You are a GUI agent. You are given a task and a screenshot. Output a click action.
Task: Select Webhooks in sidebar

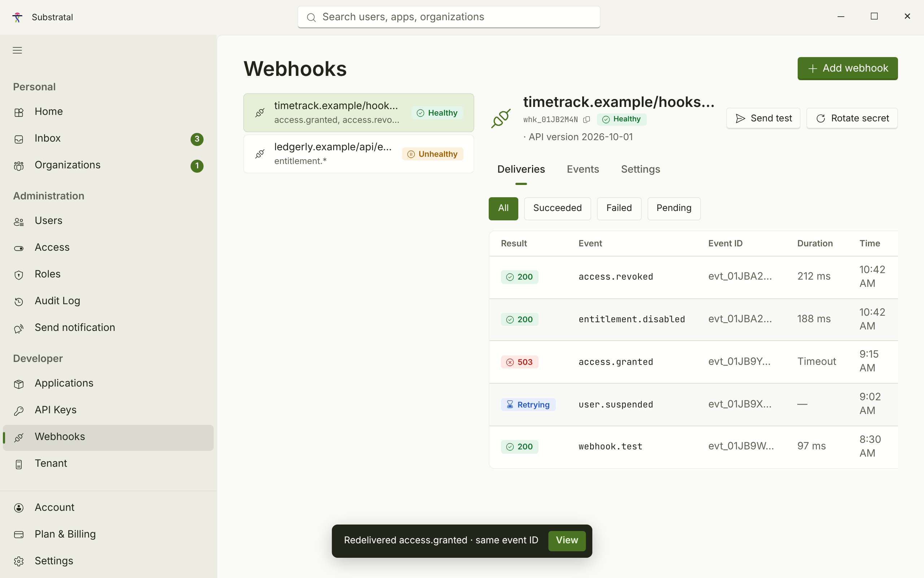click(108, 437)
